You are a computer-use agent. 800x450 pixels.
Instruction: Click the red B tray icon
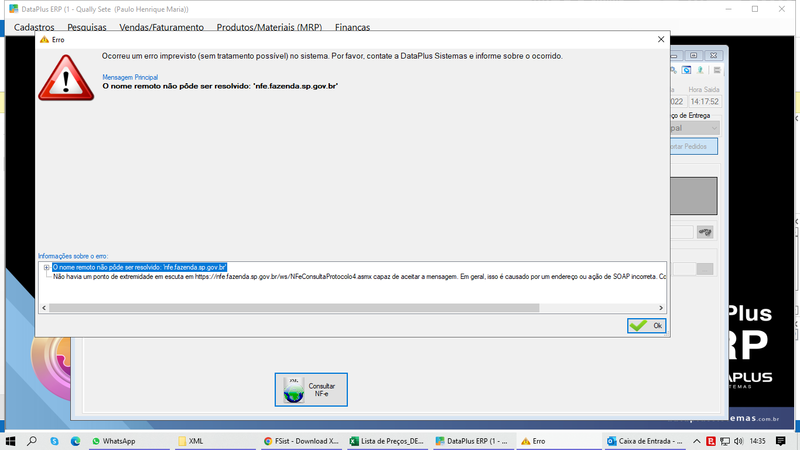711,441
